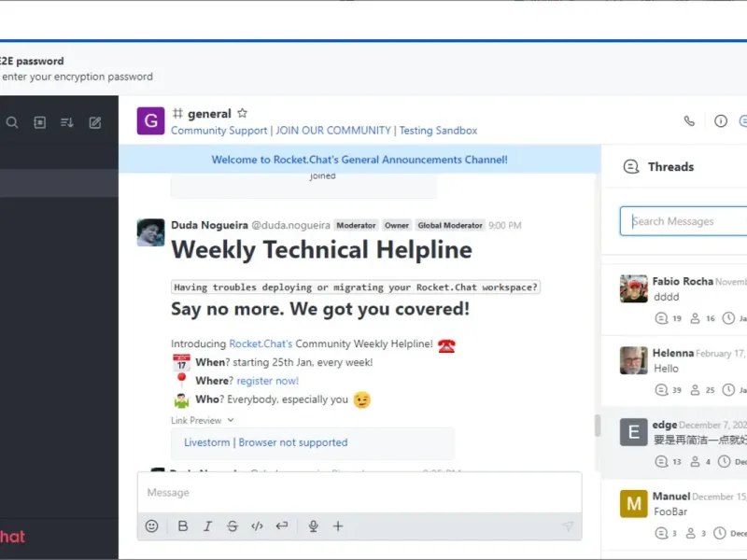Insert multi-line code block icon
747x560 pixels.
[282, 526]
